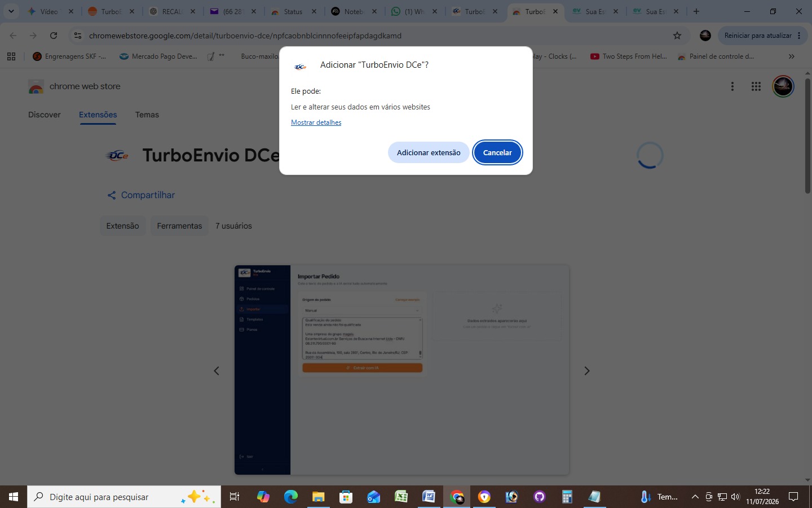Open the Windows Start menu

tap(14, 497)
